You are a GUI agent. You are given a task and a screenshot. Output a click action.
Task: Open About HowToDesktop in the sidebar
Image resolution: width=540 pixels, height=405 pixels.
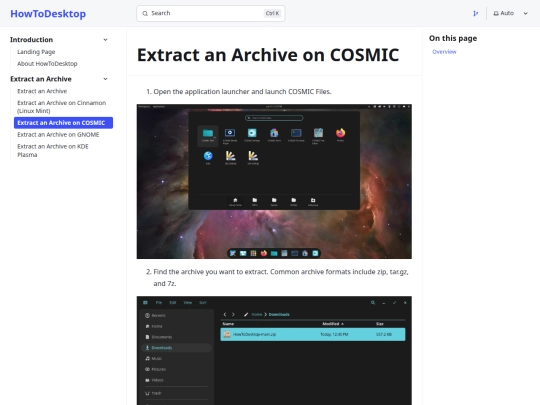coord(47,64)
